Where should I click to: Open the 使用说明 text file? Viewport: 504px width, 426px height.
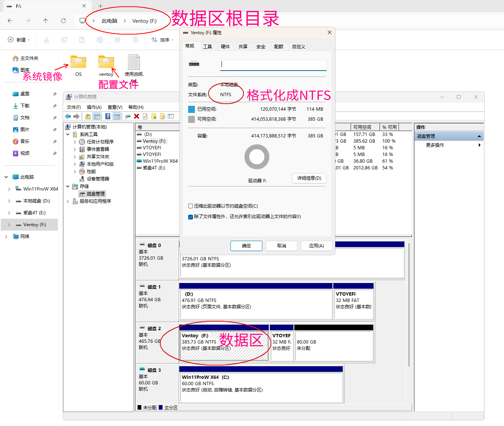pos(134,68)
